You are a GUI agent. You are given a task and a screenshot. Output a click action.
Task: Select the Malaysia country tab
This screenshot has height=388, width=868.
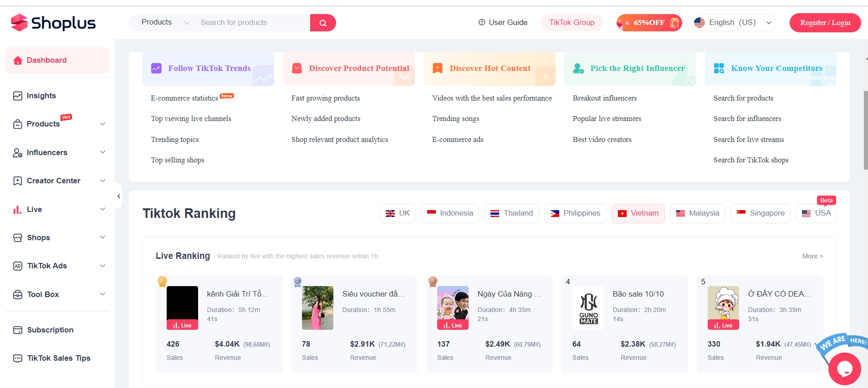pos(698,213)
